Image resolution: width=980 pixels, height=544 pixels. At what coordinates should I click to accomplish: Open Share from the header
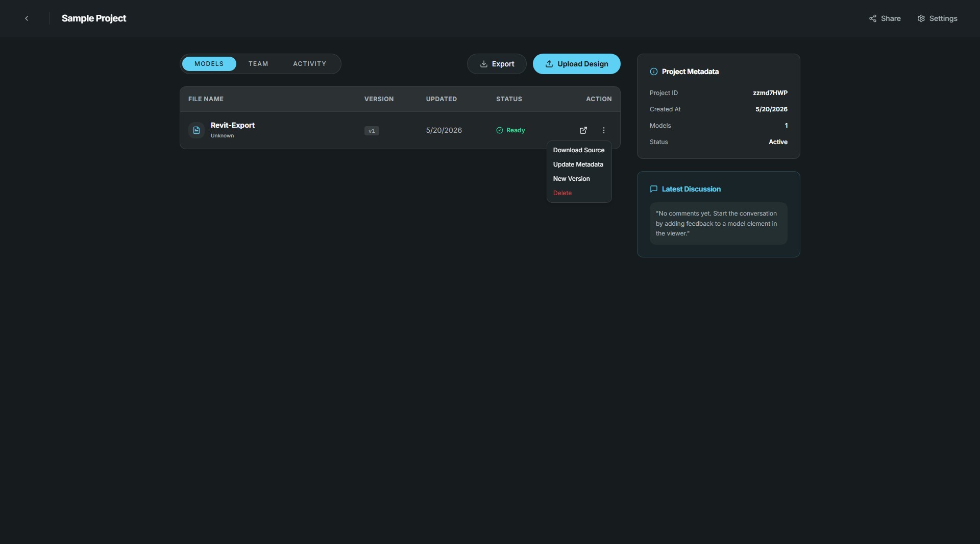[x=885, y=18]
